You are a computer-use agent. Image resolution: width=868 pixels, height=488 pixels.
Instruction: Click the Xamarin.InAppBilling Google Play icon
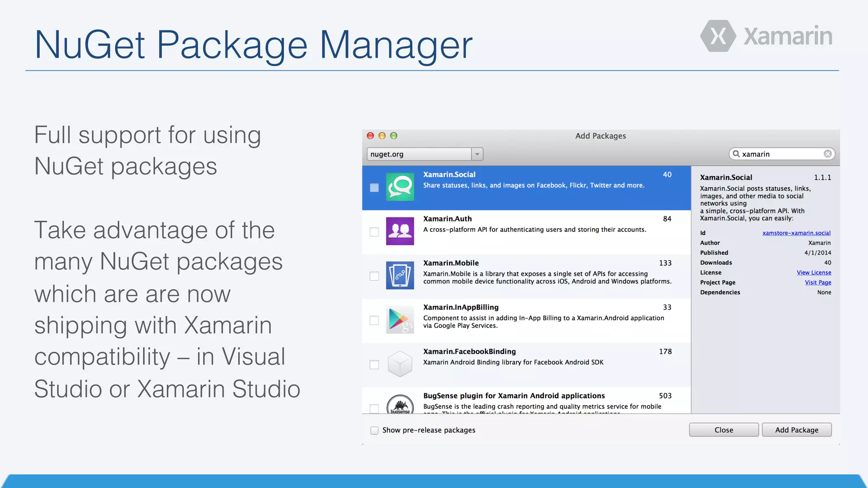[x=400, y=319]
